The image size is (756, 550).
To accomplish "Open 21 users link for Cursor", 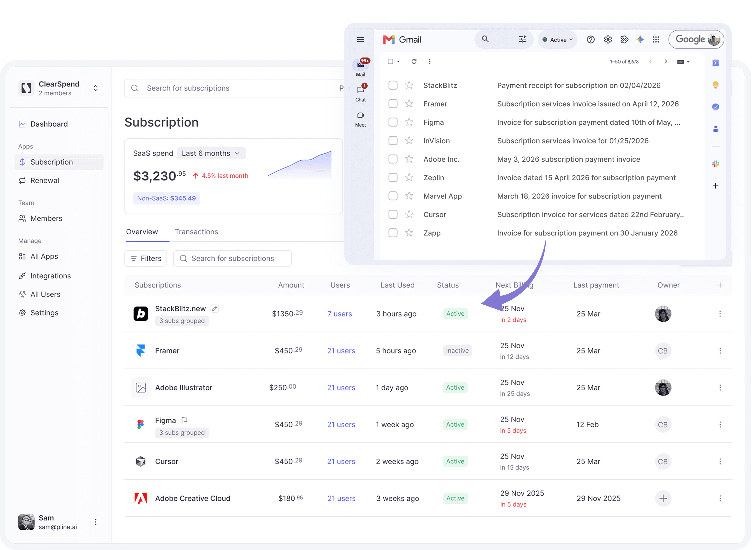I will tap(341, 462).
